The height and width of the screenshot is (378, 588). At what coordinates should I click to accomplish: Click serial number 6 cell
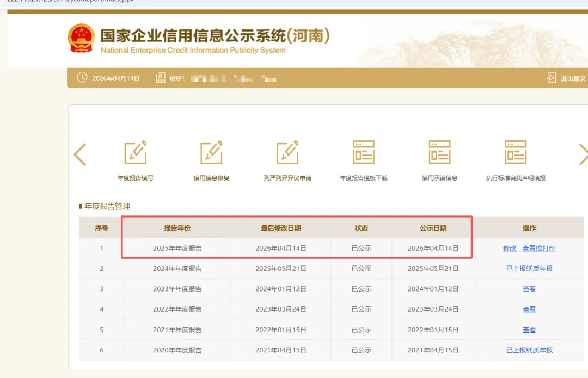click(x=102, y=350)
